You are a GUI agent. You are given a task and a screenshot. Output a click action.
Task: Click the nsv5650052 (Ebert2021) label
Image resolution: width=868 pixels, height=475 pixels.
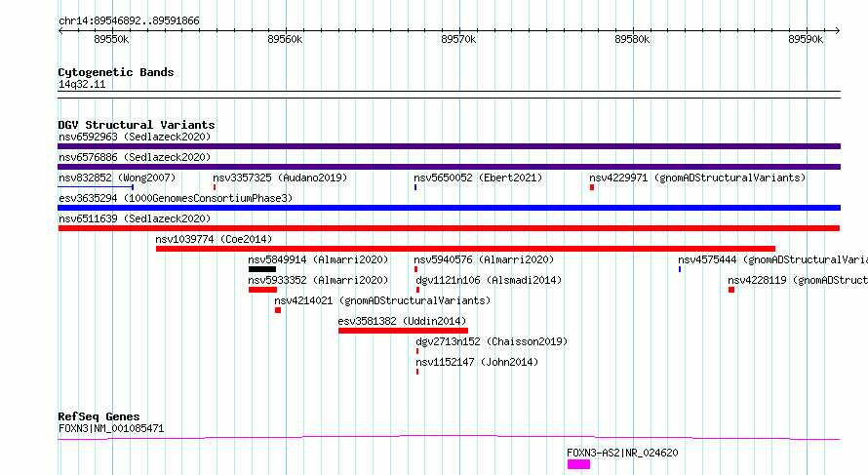(x=478, y=178)
